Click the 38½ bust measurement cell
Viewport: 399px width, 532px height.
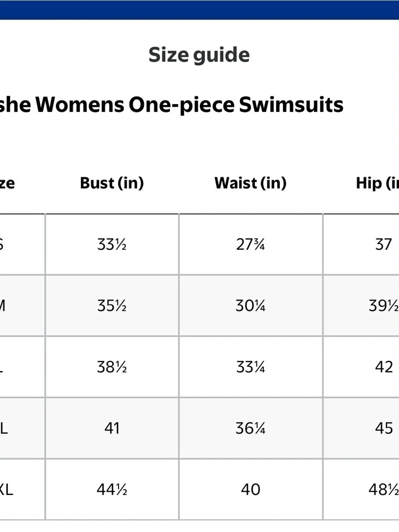pyautogui.click(x=112, y=367)
